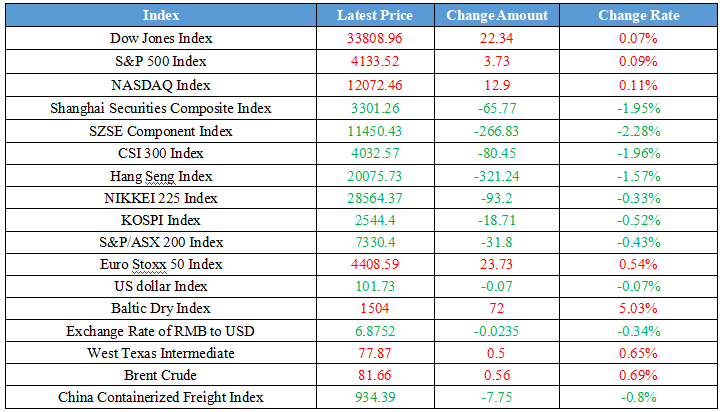Click Euro Stoxx 50 Index price 4408.59
Image resolution: width=723 pixels, height=412 pixels.
[375, 265]
